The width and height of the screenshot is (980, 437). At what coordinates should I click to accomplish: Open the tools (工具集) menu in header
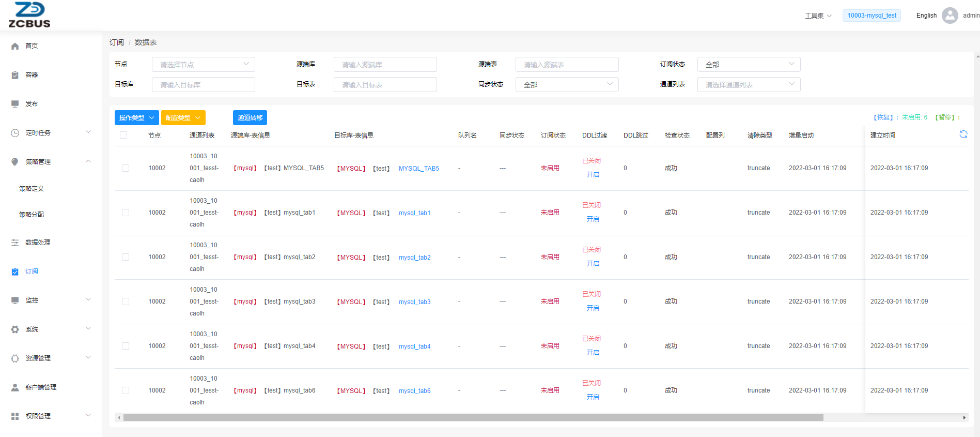tap(818, 16)
